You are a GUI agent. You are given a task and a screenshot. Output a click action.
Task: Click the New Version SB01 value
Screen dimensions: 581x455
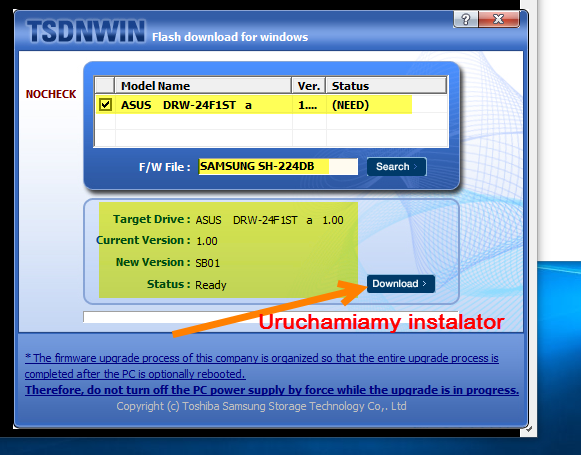[208, 263]
